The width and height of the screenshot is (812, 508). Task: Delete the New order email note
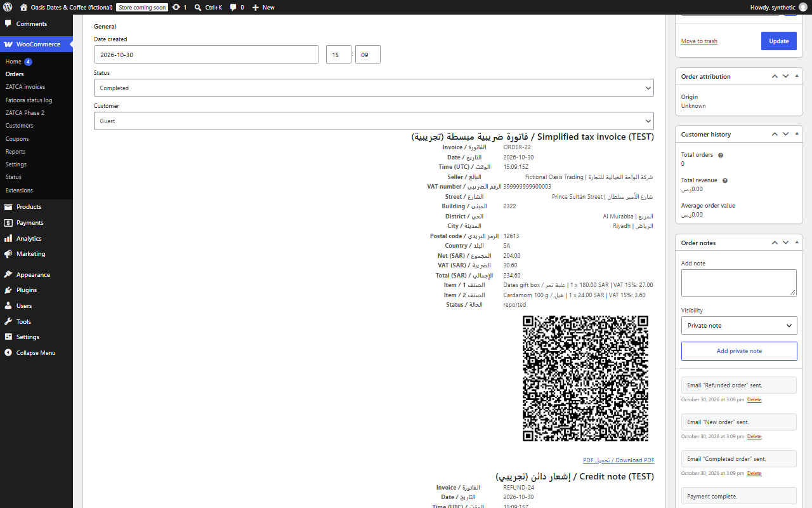coord(754,437)
